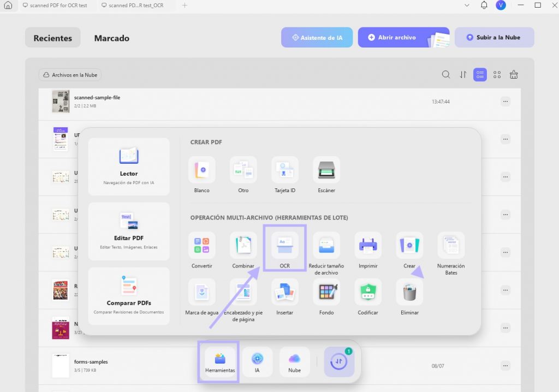Click the scanned-sample-file thumbnail

(x=61, y=102)
